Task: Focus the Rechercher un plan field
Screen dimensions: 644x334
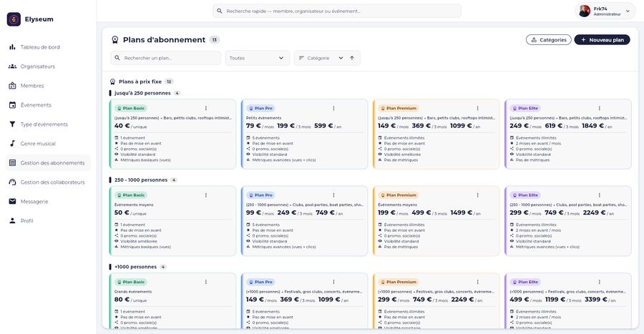Action: coord(165,58)
